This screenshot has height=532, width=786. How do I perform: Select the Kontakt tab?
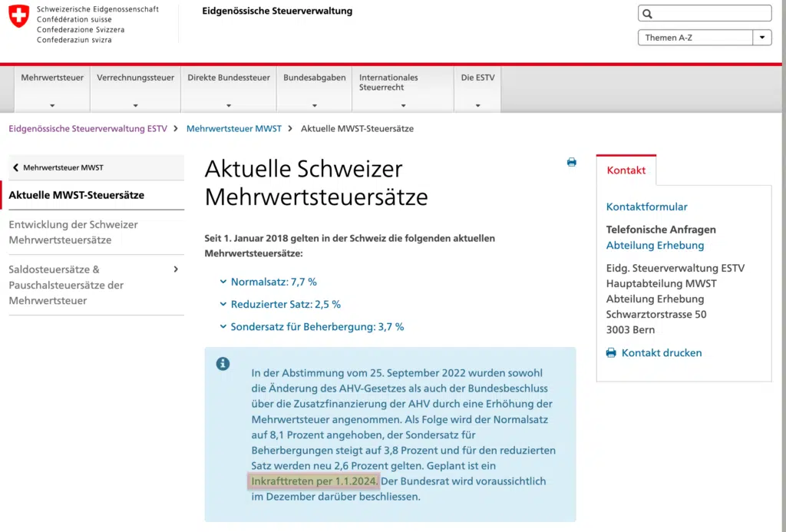[626, 170]
